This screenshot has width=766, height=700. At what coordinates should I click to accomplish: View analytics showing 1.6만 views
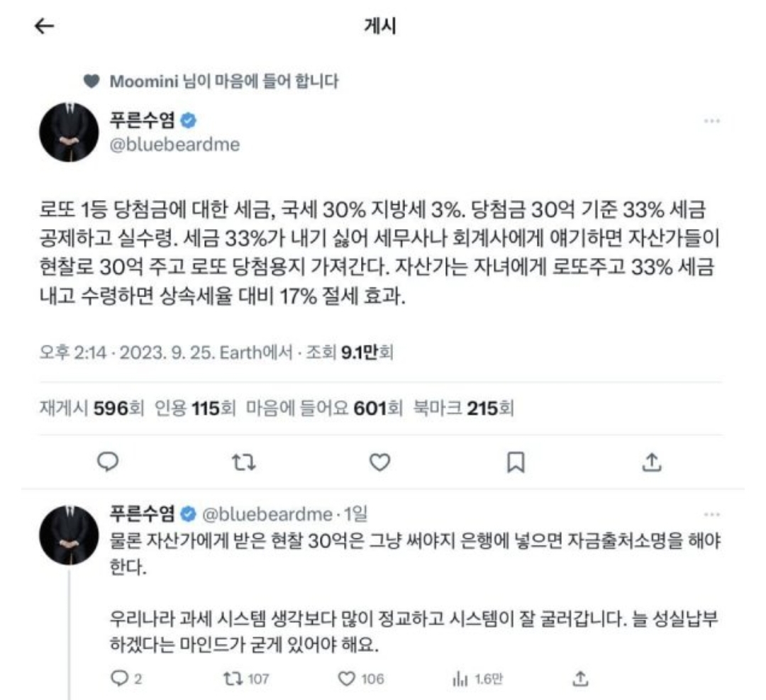477,679
